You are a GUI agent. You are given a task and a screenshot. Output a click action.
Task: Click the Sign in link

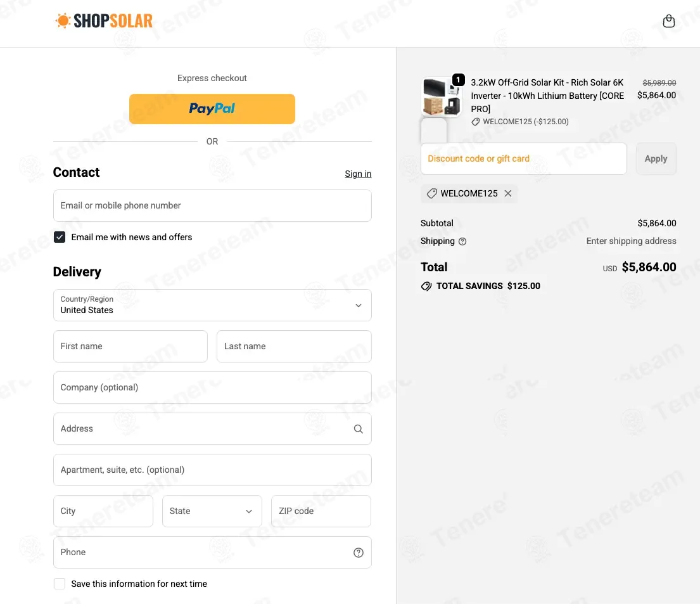(x=357, y=174)
